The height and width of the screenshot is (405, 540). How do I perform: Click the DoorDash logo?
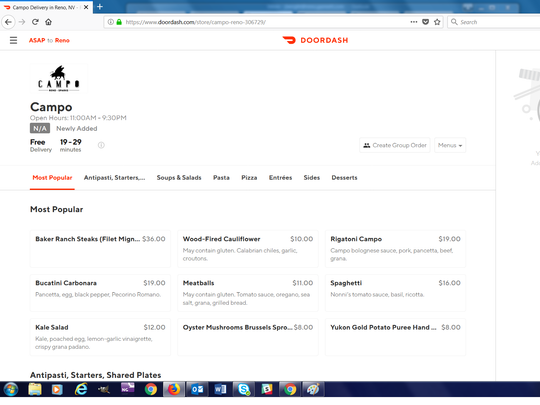tap(315, 40)
